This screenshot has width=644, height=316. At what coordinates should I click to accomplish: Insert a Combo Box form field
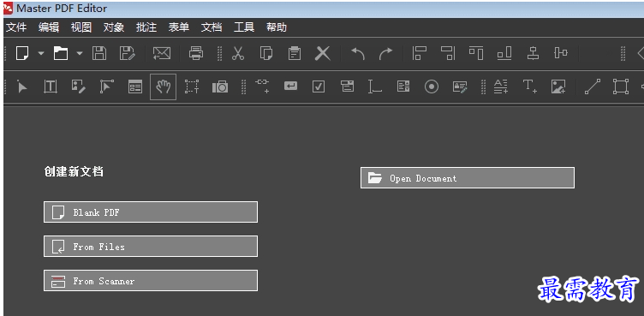(347, 86)
